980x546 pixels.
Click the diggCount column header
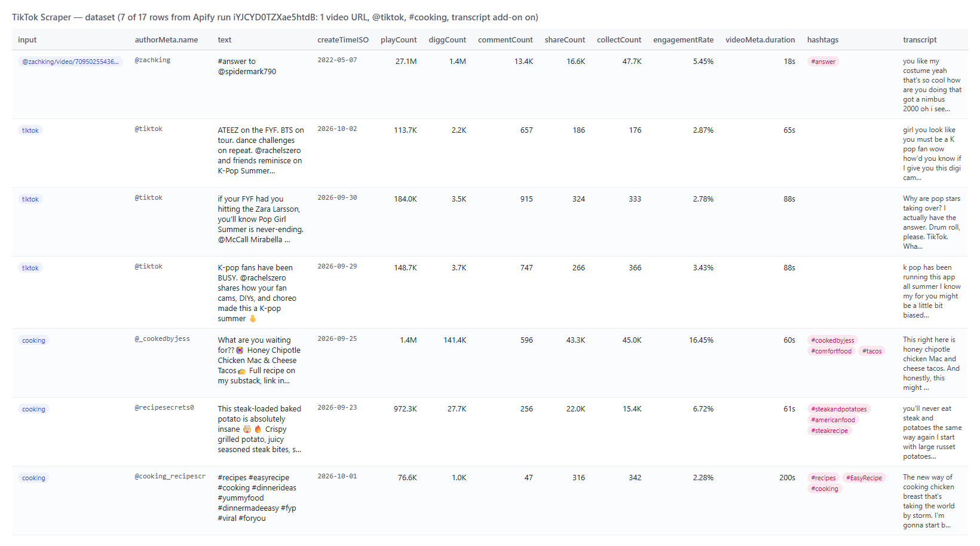point(447,40)
